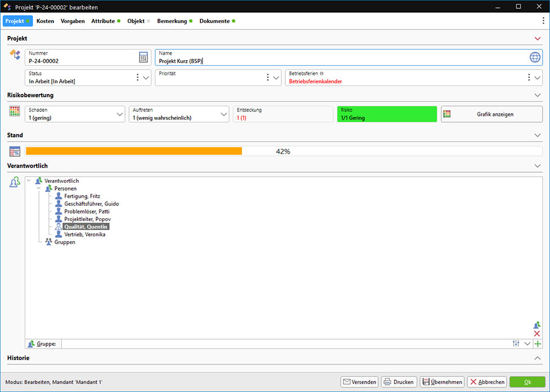Click the risk matrix icon beside Schaden
550x392 pixels.
(15, 111)
